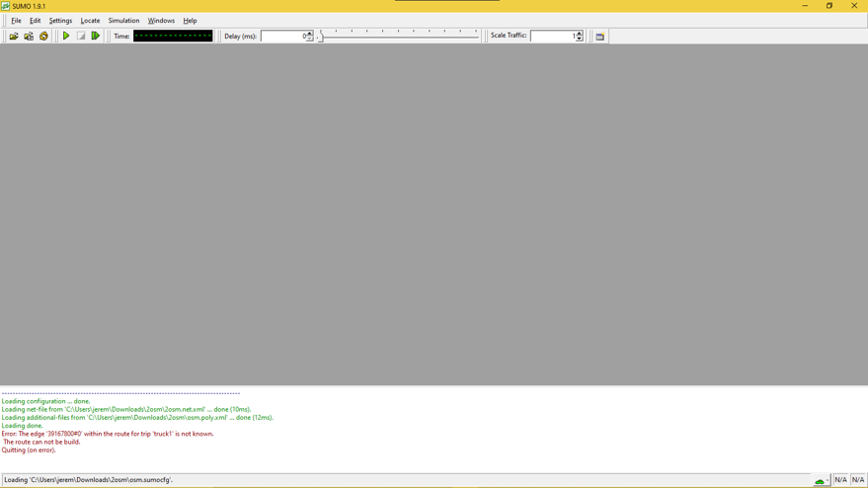Click the Step simulation button
The width and height of the screenshot is (868, 489).
(96, 37)
